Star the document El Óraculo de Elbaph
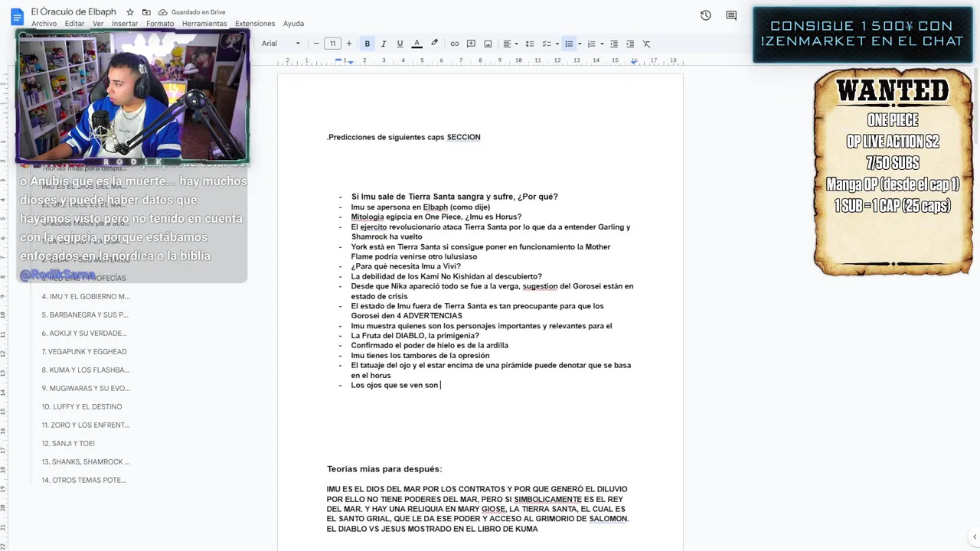980x551 pixels. (130, 12)
